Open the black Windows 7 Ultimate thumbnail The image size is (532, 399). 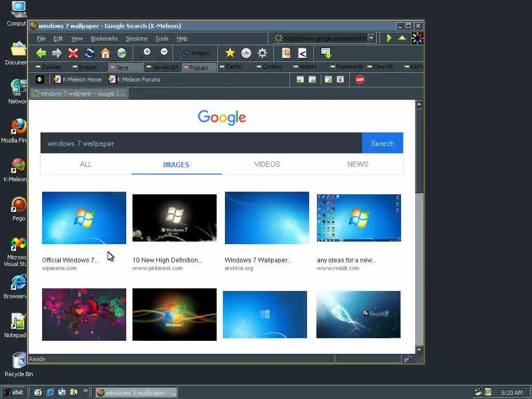click(x=175, y=218)
